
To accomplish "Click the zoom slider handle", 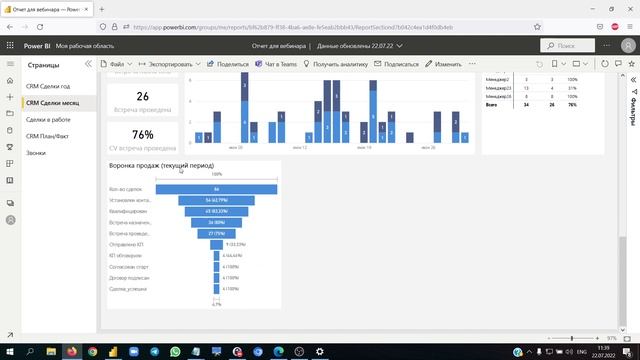I will (x=572, y=338).
